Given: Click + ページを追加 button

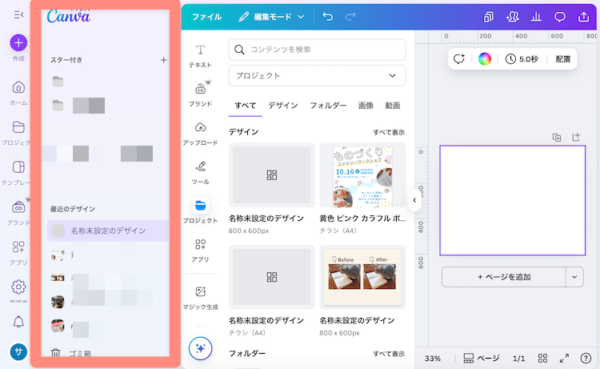Looking at the screenshot, I should coord(504,277).
